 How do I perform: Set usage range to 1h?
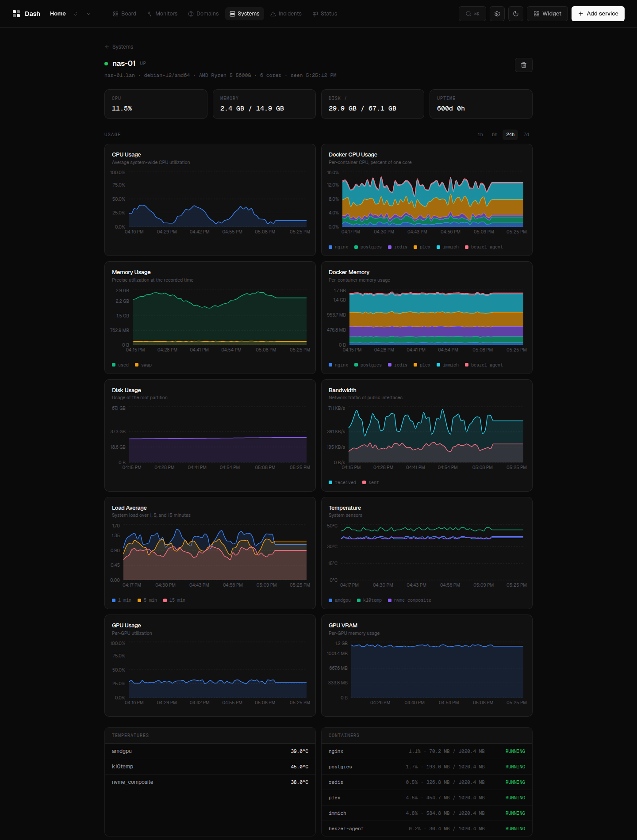click(480, 134)
